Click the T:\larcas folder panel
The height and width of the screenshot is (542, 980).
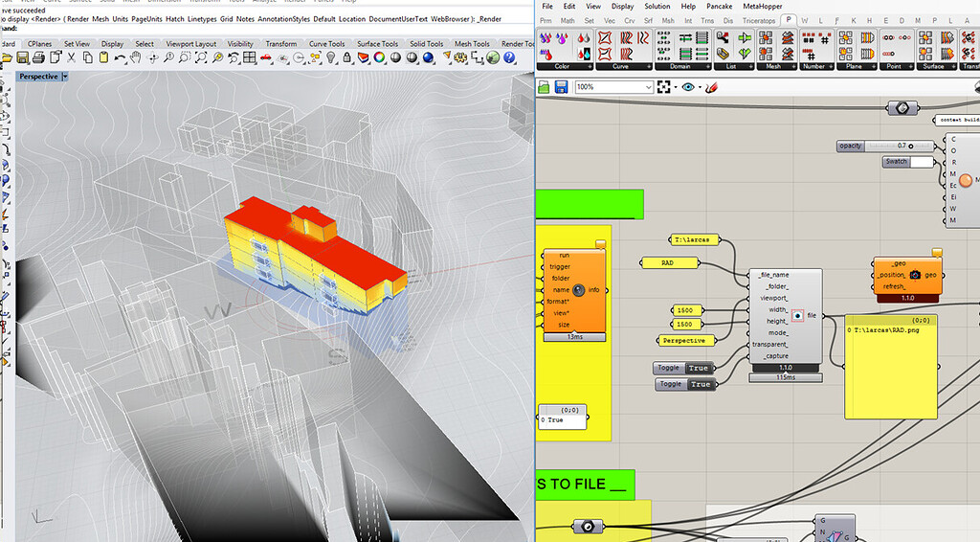pos(695,239)
